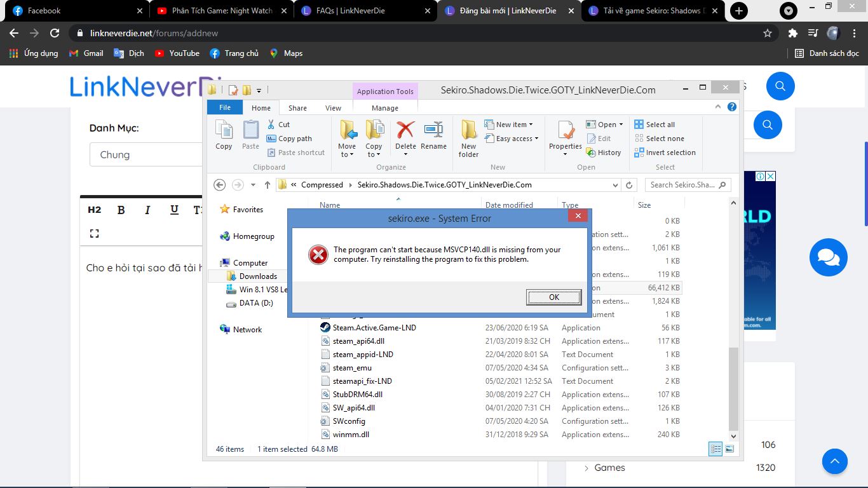Click OK in the sekiro.exe error dialog
Image resolution: width=868 pixels, height=488 pixels.
point(553,297)
